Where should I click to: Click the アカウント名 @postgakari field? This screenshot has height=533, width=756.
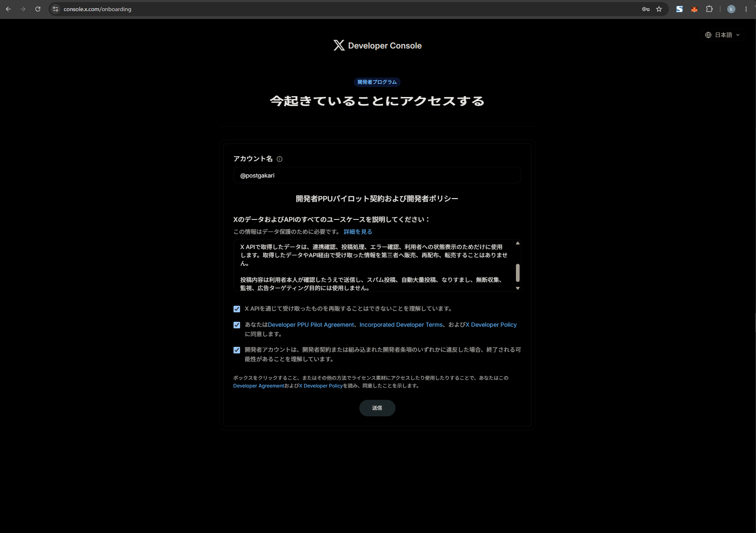click(377, 175)
